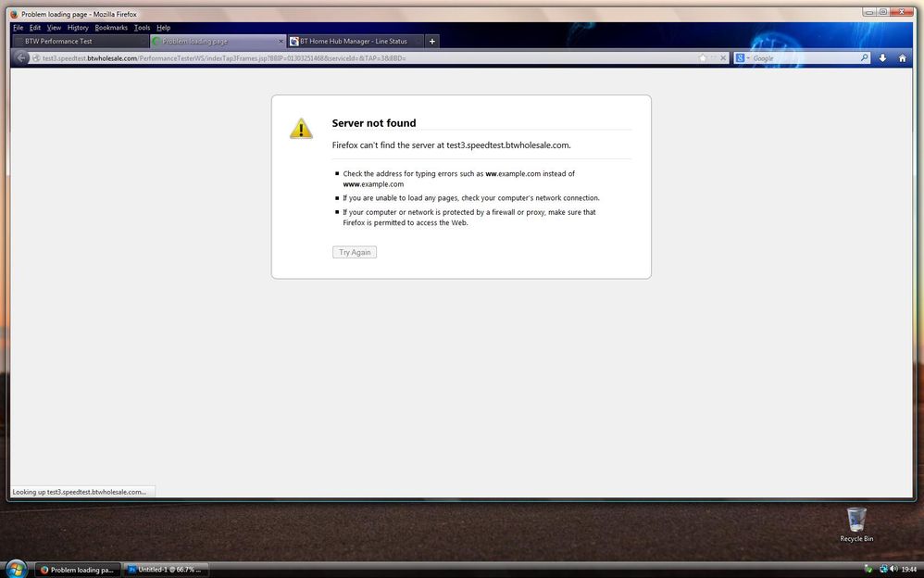Click the network connection bullet text

pos(471,197)
